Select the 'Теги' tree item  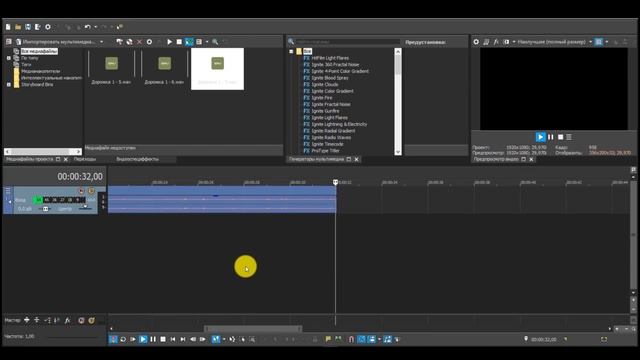[26, 64]
